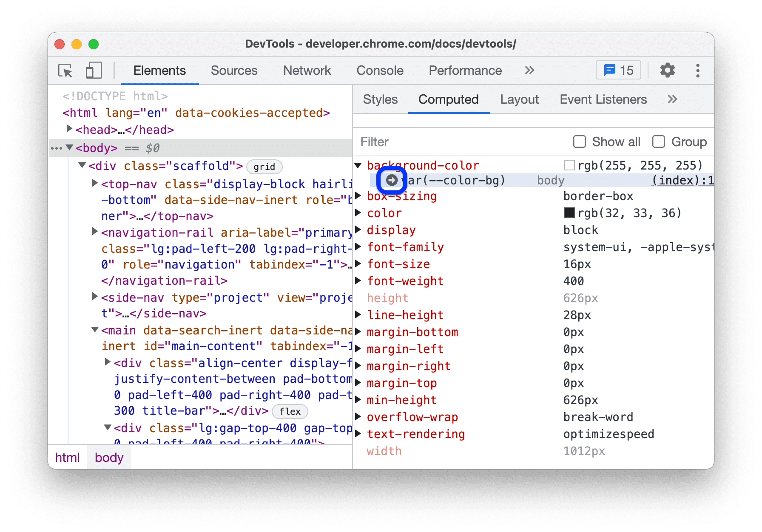Open the customize DevTools three-dot menu

pos(698,71)
